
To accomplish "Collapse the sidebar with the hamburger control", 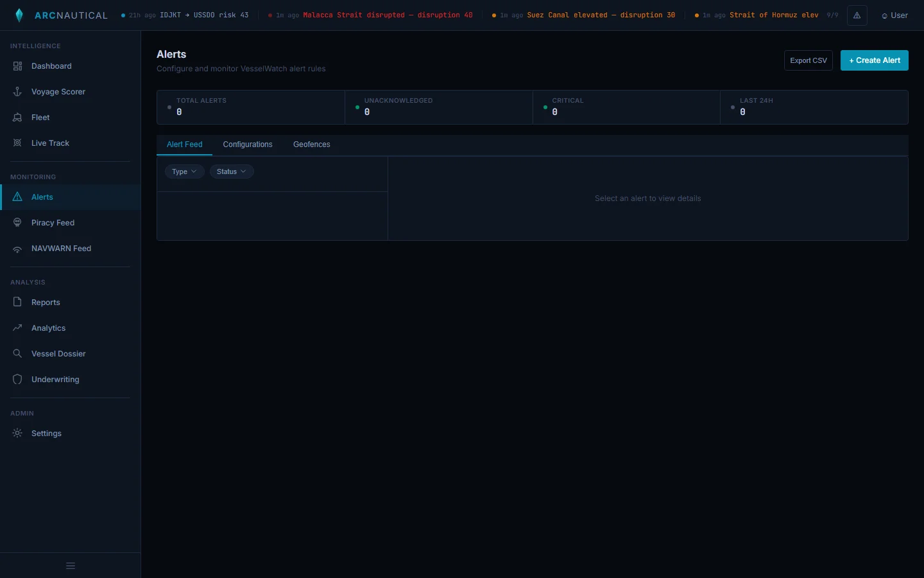I will click(x=70, y=566).
